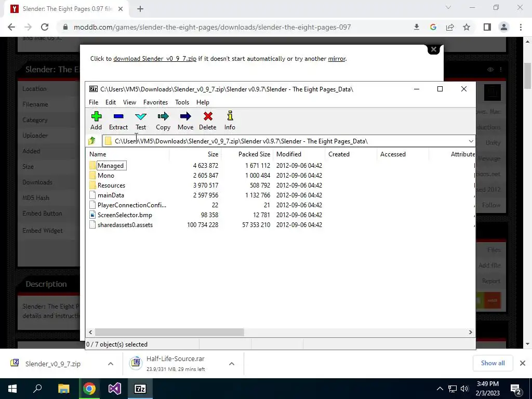This screenshot has width=532, height=399.
Task: Open the View menu
Action: [x=129, y=102]
